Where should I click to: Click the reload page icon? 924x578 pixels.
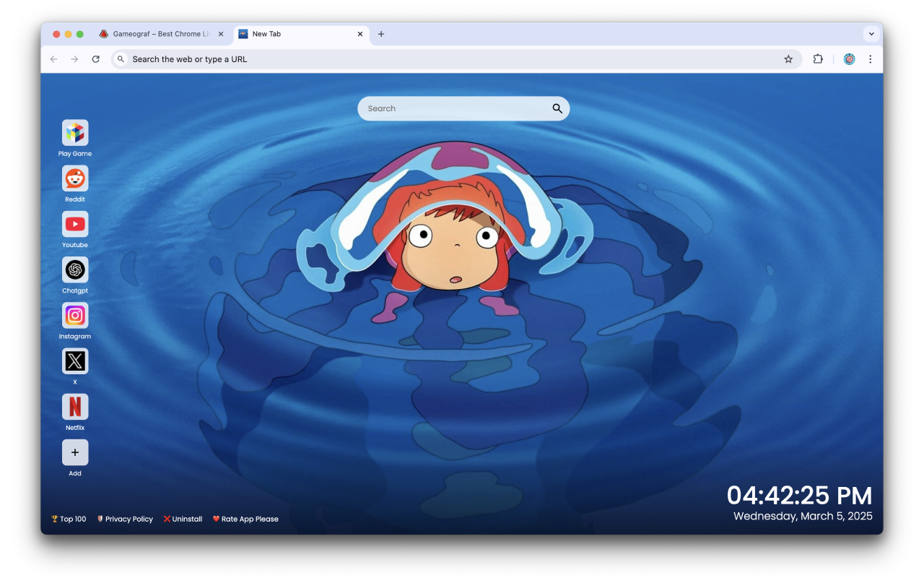point(96,59)
